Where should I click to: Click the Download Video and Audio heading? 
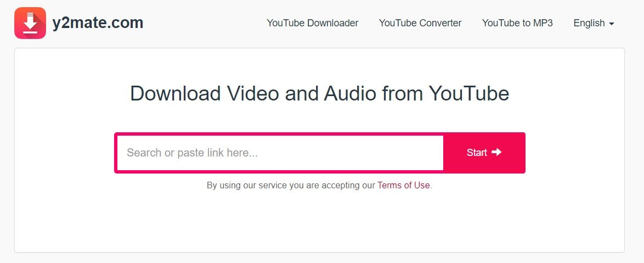(x=320, y=94)
